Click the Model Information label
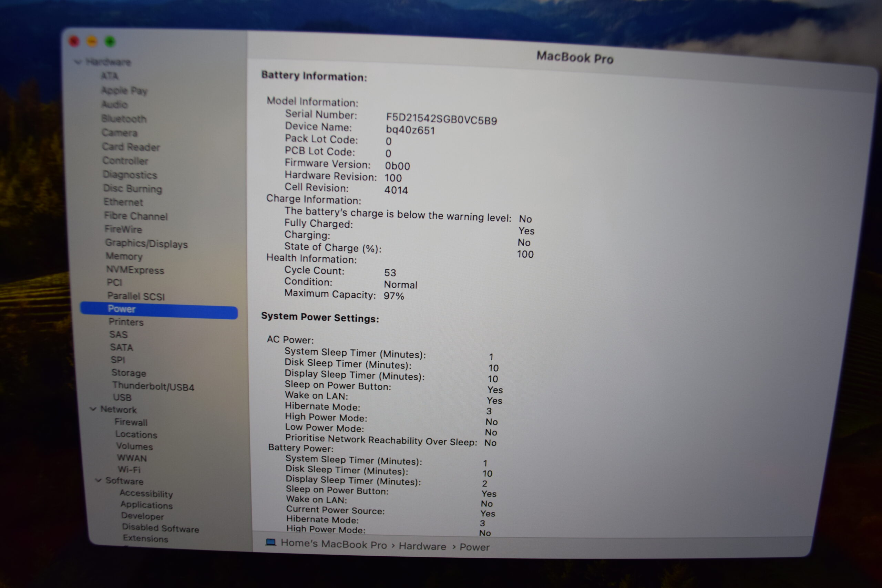882x588 pixels. (313, 102)
